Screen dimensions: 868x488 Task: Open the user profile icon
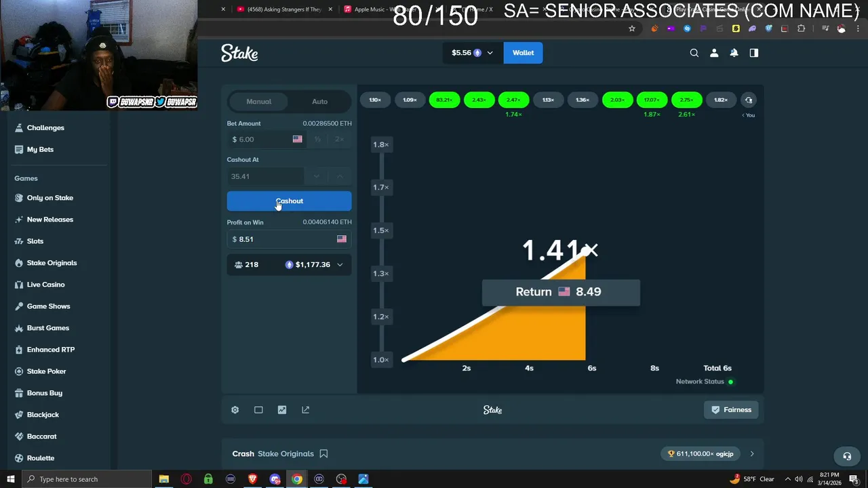714,53
